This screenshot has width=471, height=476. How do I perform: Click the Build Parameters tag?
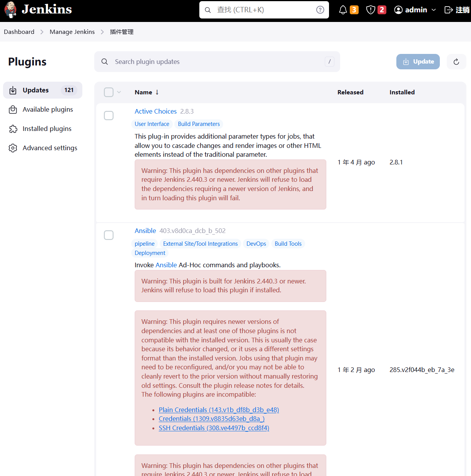click(x=199, y=124)
